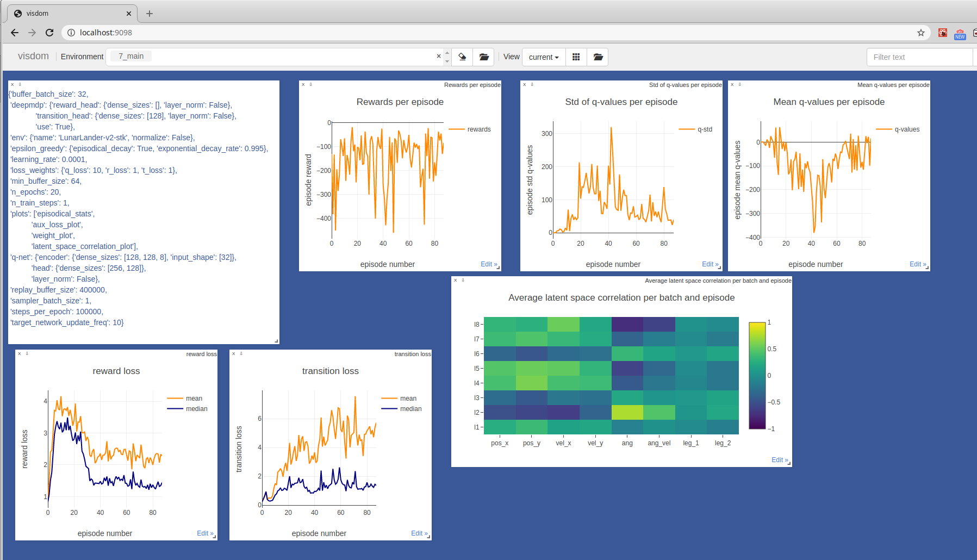
Task: Remove the 7_main environment selection
Action: pyautogui.click(x=439, y=56)
